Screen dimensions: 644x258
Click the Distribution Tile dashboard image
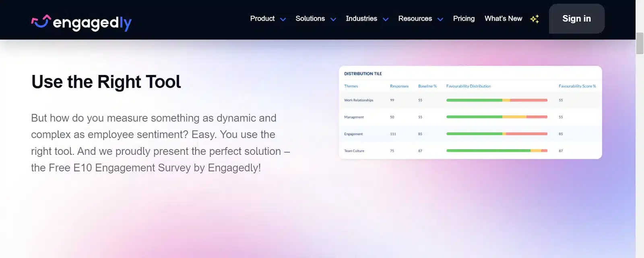click(x=470, y=112)
